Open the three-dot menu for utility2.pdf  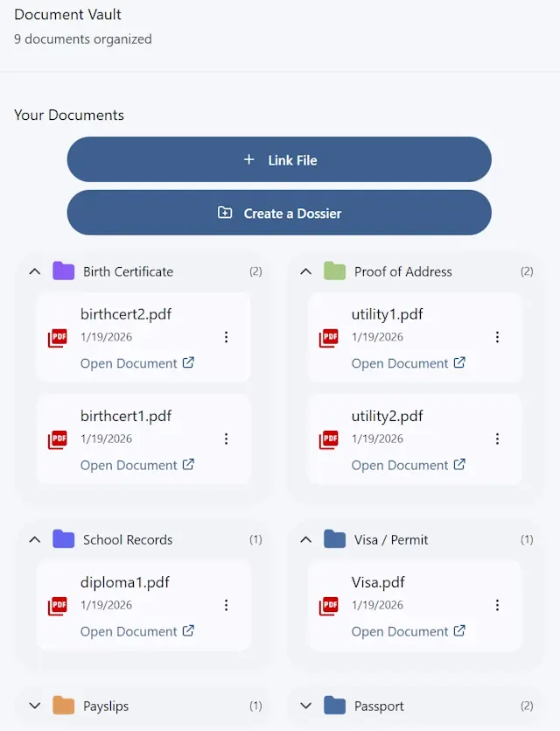(498, 439)
